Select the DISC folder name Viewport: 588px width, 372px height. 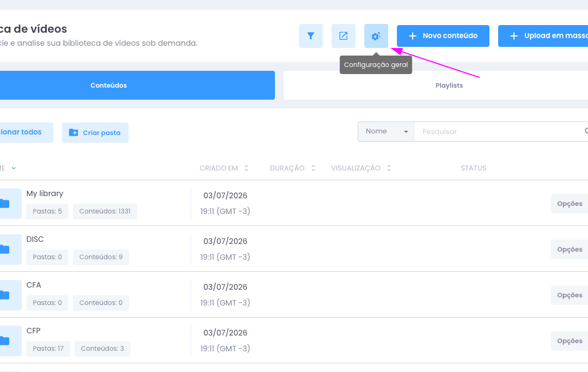point(35,239)
